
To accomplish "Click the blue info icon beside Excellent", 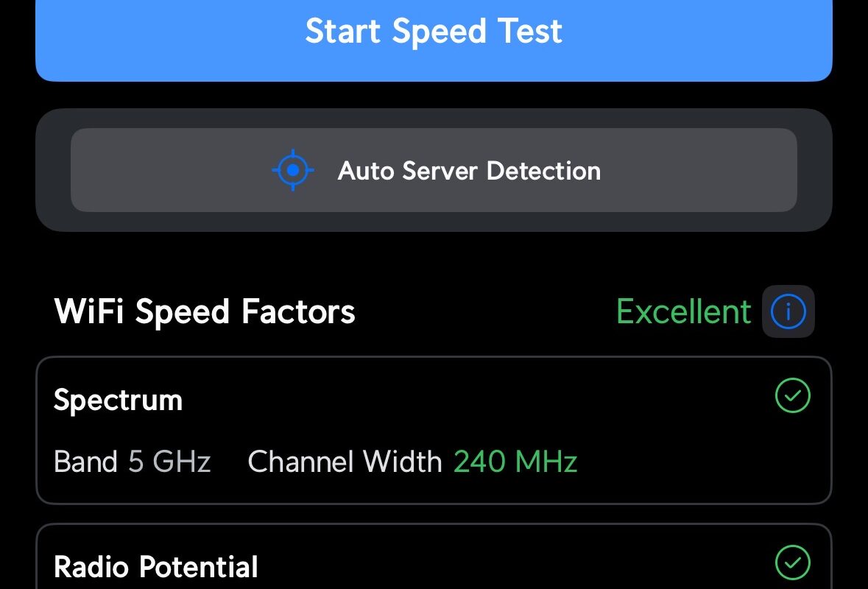I will 788,311.
